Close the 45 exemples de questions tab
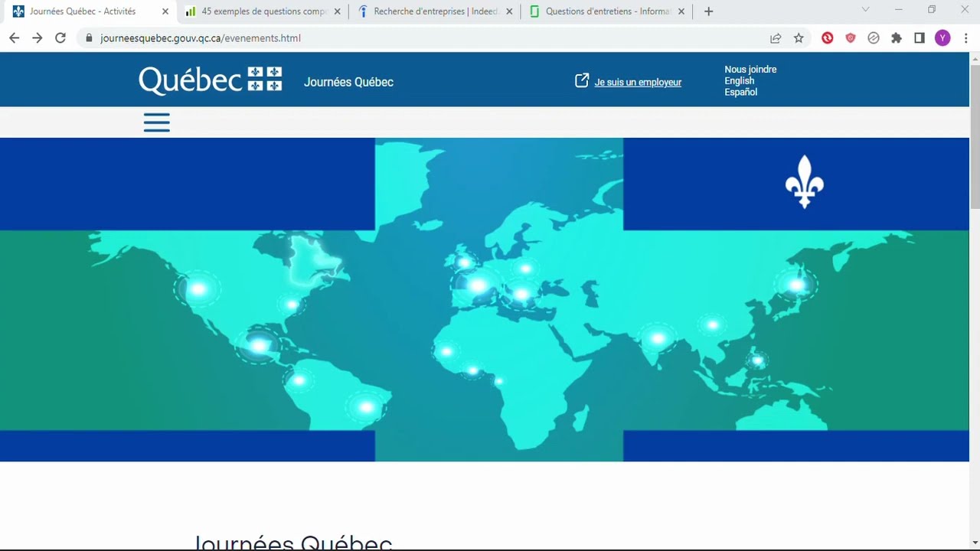The image size is (980, 551). 337,11
